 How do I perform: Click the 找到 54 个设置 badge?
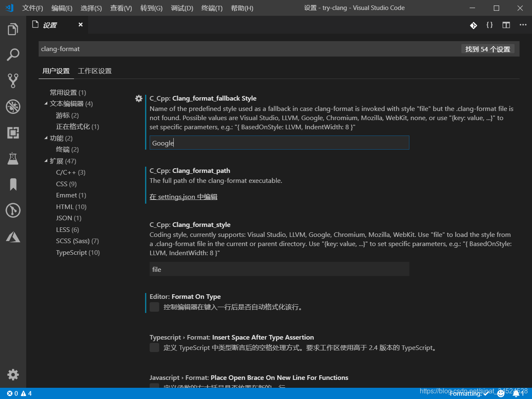pos(488,49)
